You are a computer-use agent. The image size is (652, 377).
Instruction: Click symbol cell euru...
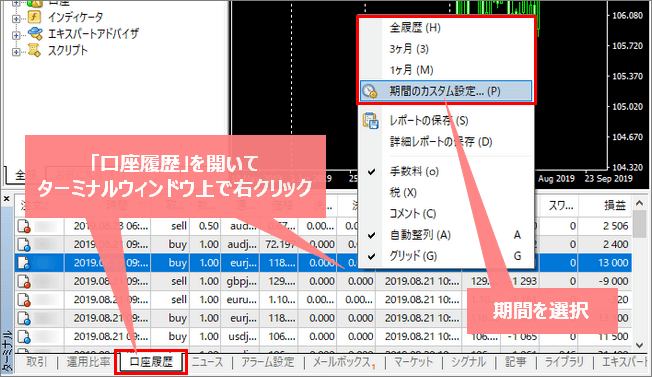tap(241, 300)
